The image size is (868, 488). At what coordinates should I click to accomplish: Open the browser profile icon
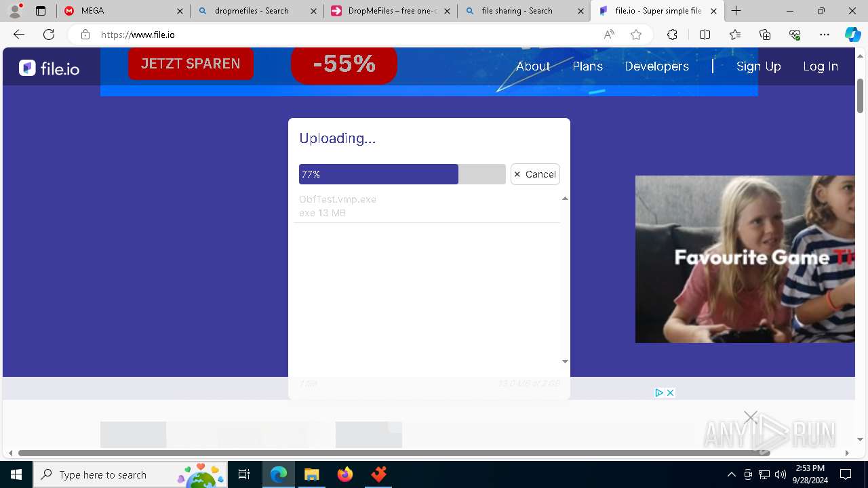(15, 11)
